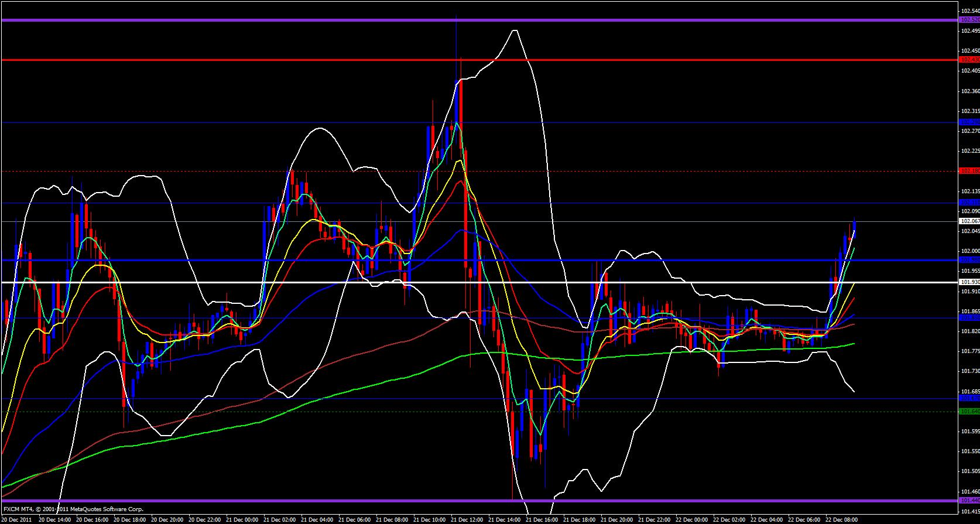Select the red 102.180 price tag
The image size is (980, 524).
click(969, 171)
